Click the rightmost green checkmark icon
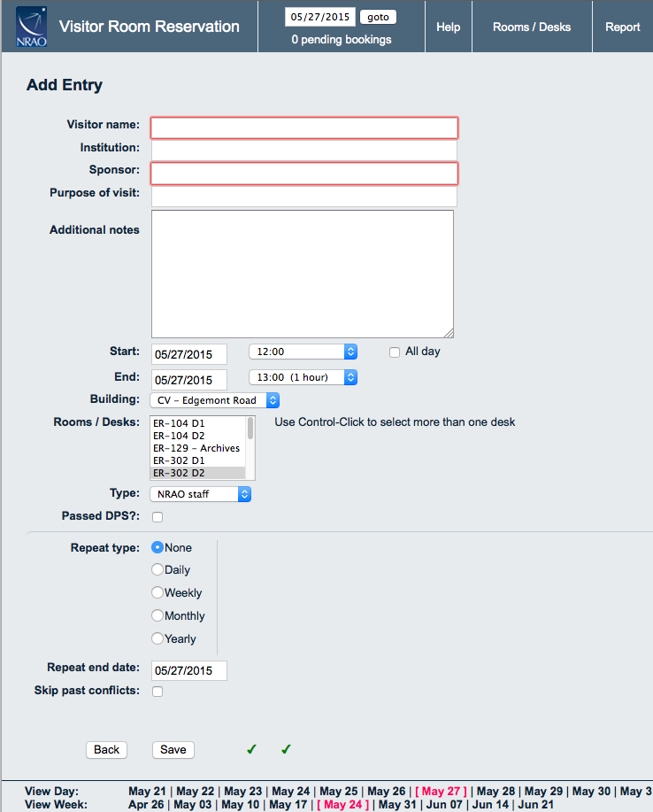Viewport: 653px width, 812px height. 286,749
